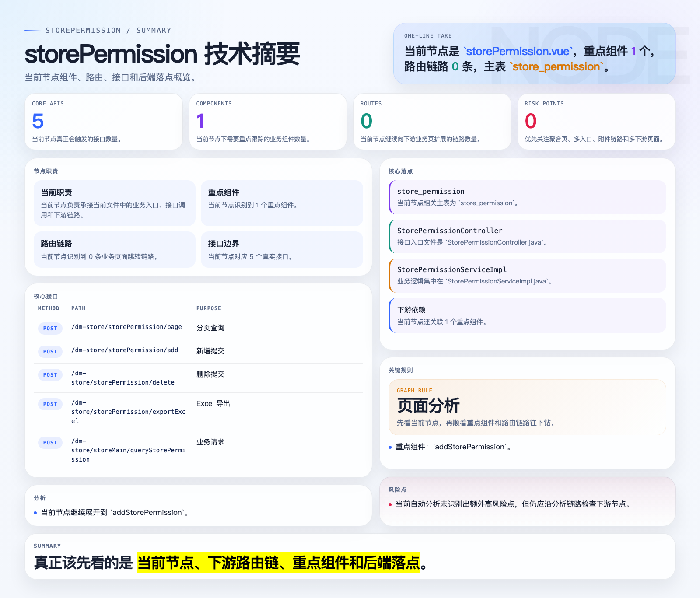This screenshot has height=598, width=700.
Task: Open the RISK POINTS stat card
Action: (596, 122)
